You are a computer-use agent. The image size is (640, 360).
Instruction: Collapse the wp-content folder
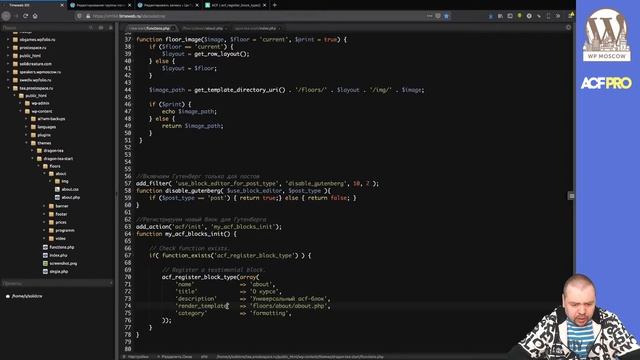click(20, 111)
